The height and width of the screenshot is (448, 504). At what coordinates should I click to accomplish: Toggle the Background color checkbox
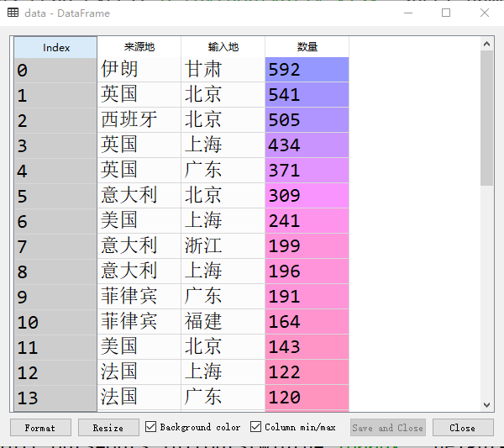(150, 427)
